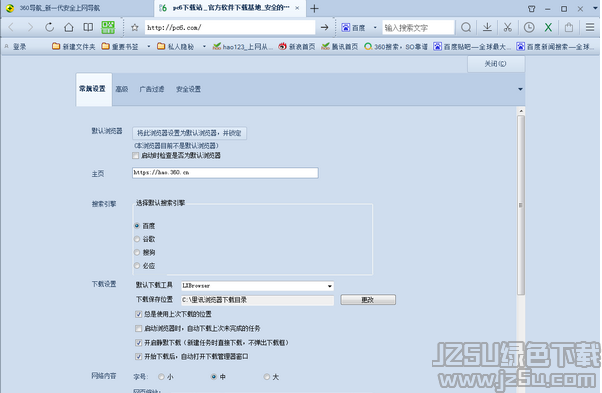This screenshot has width=602, height=393.
Task: Open 新建文件夹 bookmark folder
Action: pos(74,46)
